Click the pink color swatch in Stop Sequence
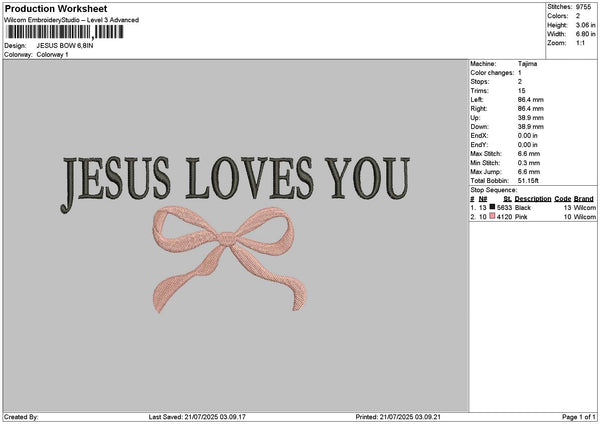The height and width of the screenshot is (424, 600). 493,215
